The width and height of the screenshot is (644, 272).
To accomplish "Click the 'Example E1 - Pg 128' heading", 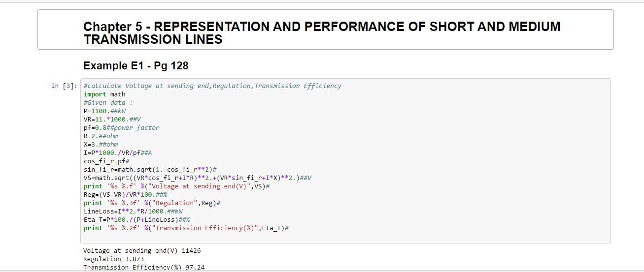I will (x=136, y=65).
